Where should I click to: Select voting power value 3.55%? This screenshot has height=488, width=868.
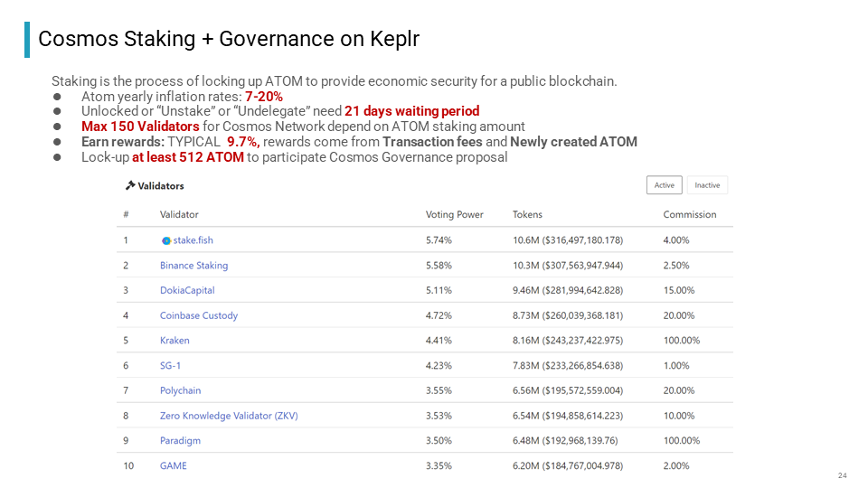(439, 390)
